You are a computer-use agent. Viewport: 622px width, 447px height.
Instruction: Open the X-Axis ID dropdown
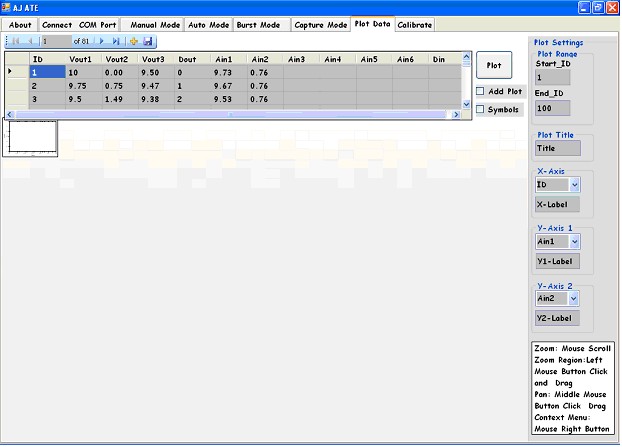574,184
